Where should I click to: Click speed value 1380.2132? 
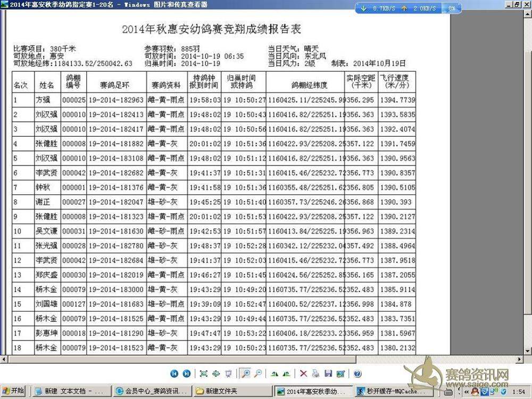point(397,348)
